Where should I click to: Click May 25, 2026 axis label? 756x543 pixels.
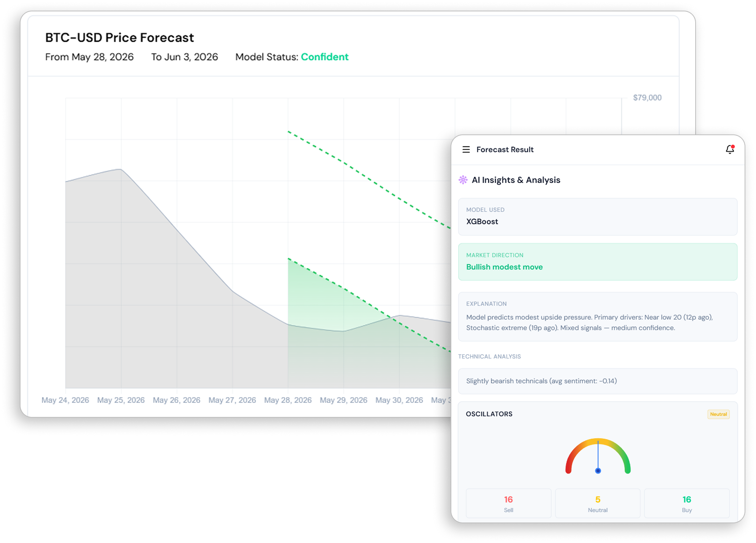[121, 400]
